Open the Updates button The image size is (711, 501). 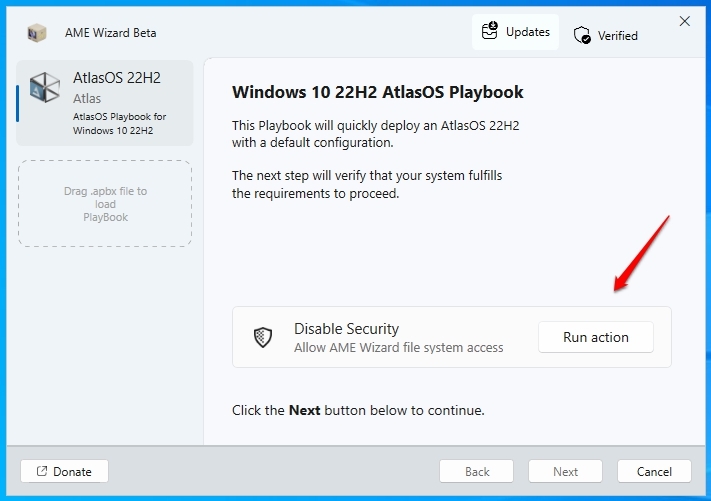[515, 32]
